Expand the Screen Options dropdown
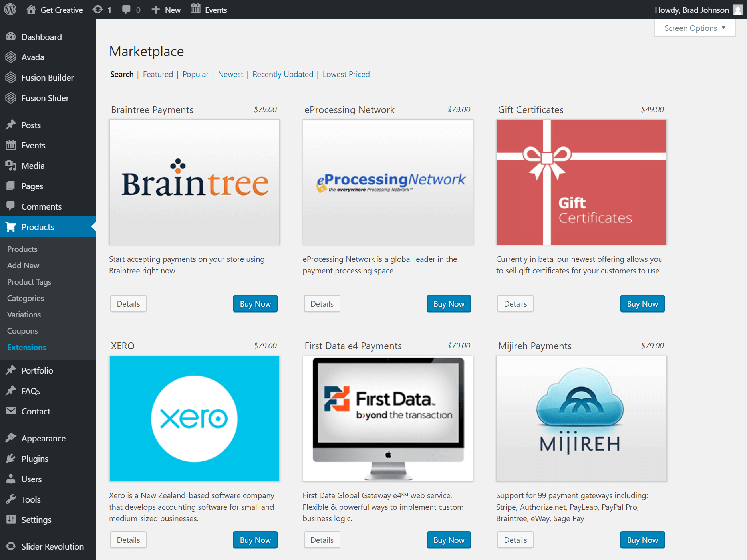Screen dimensions: 747x560 coord(695,28)
